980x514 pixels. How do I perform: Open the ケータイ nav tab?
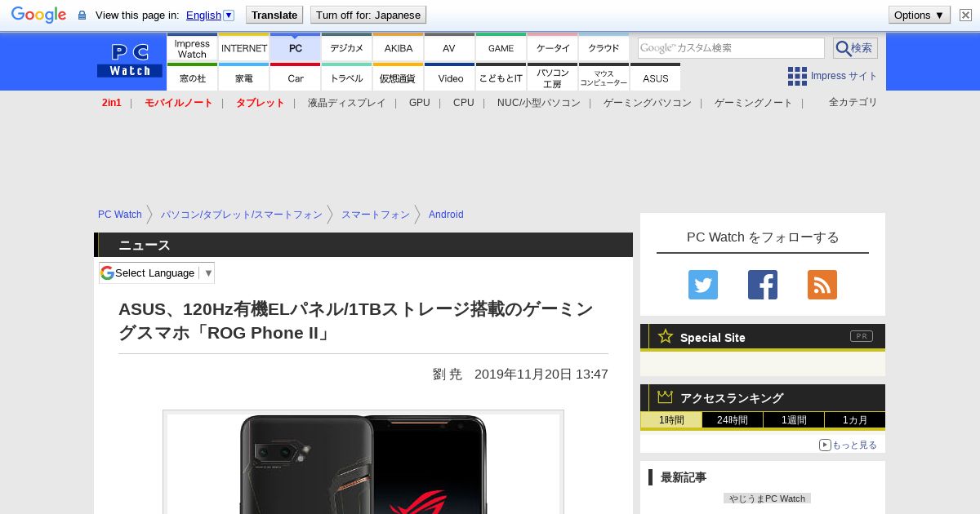point(553,47)
